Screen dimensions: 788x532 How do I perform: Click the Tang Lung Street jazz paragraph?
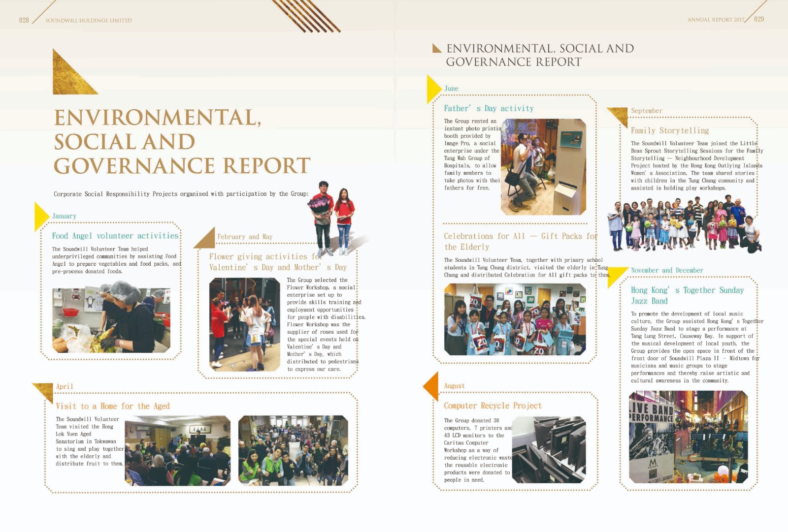click(697, 347)
